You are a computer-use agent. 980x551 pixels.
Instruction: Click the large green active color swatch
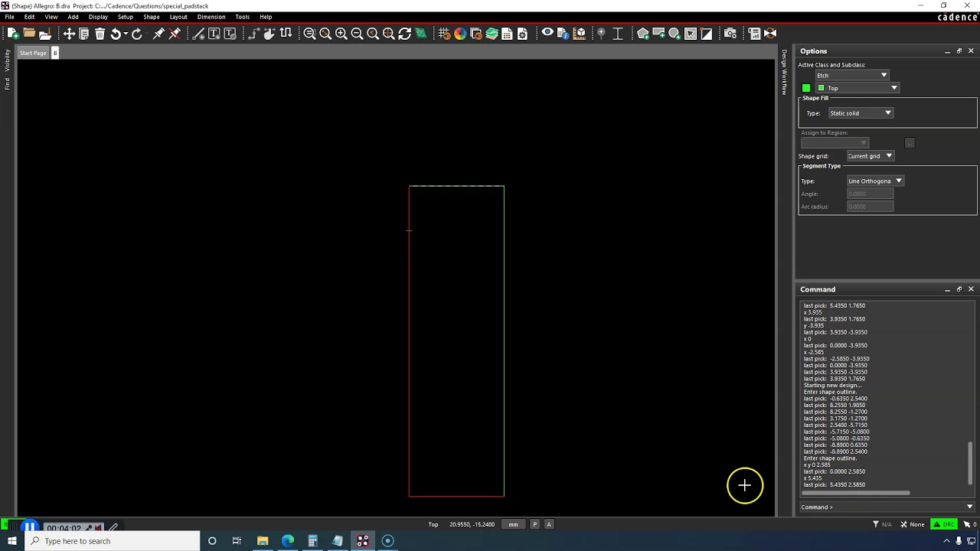[x=806, y=88]
